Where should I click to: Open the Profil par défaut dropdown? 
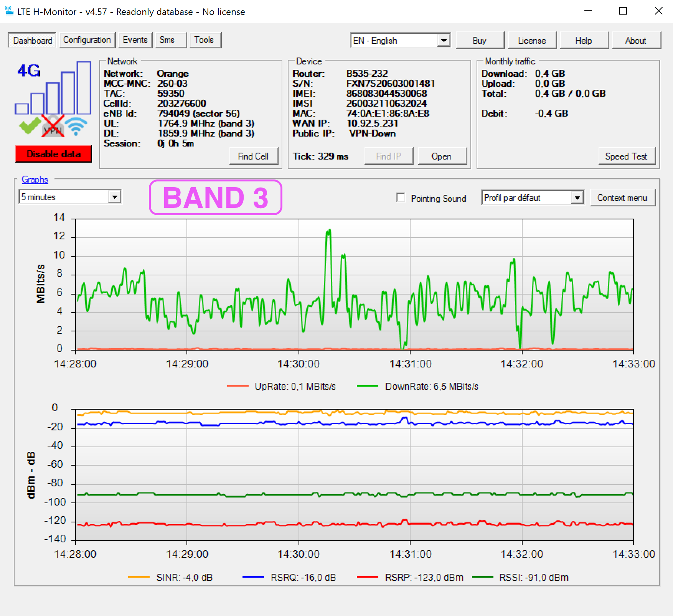[x=533, y=198]
